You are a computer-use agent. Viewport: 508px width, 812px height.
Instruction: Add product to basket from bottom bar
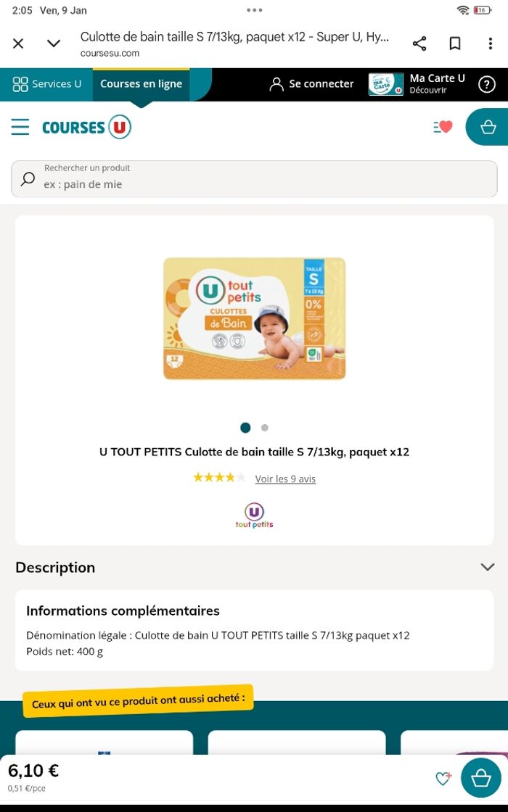point(481,777)
